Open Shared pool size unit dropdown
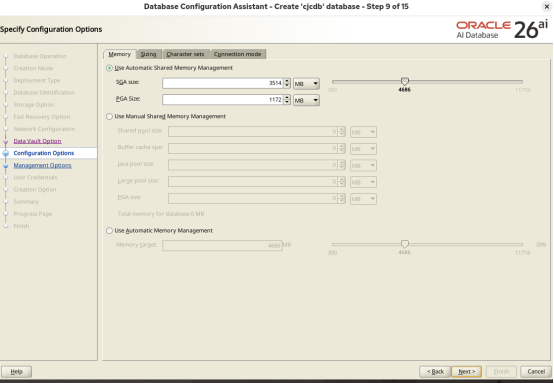 point(363,132)
